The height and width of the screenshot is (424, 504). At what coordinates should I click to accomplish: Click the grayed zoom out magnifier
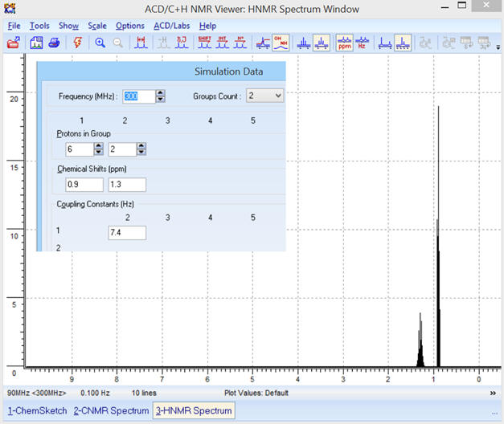[117, 43]
